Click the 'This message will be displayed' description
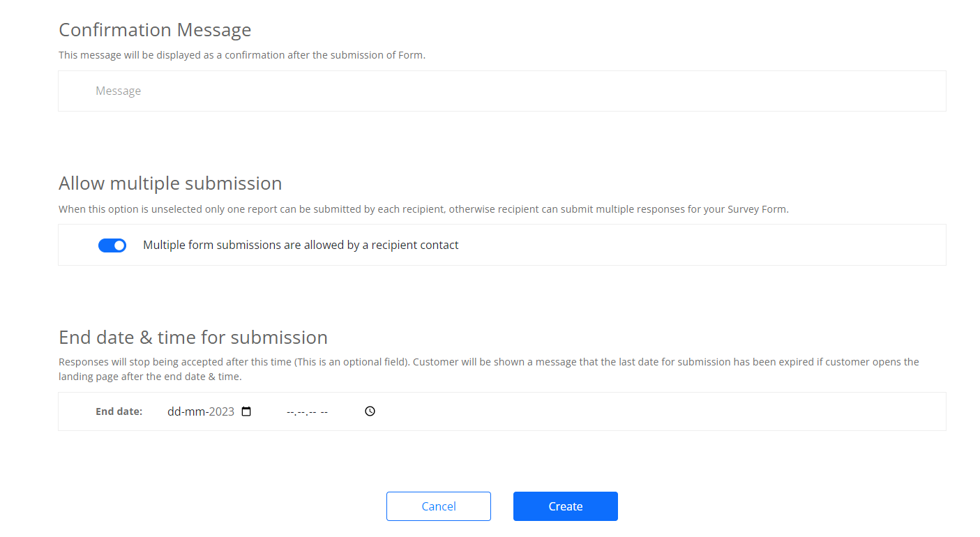The width and height of the screenshot is (980, 537). (242, 55)
